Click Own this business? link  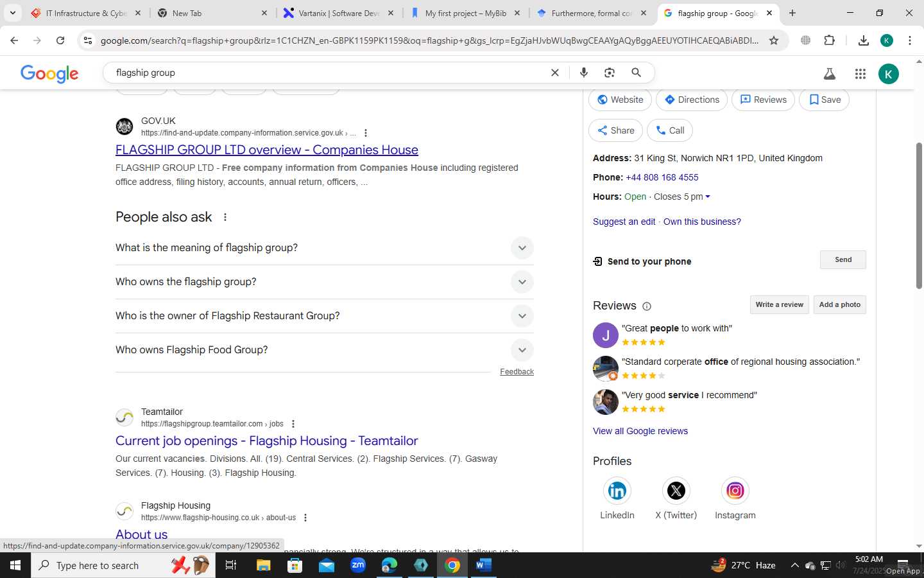pyautogui.click(x=702, y=222)
